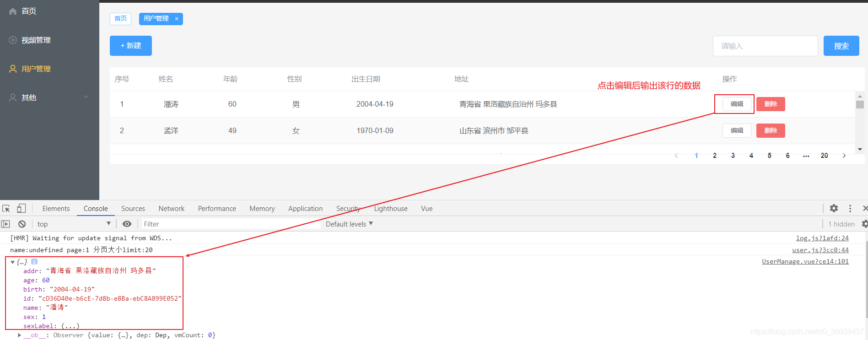This screenshot has width=868, height=340.
Task: Expand the 其他 submenu arrow
Action: click(x=86, y=97)
